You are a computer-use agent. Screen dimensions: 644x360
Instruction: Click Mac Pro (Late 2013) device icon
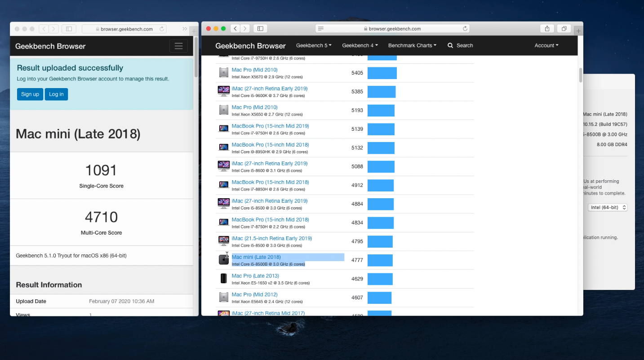[x=223, y=278]
